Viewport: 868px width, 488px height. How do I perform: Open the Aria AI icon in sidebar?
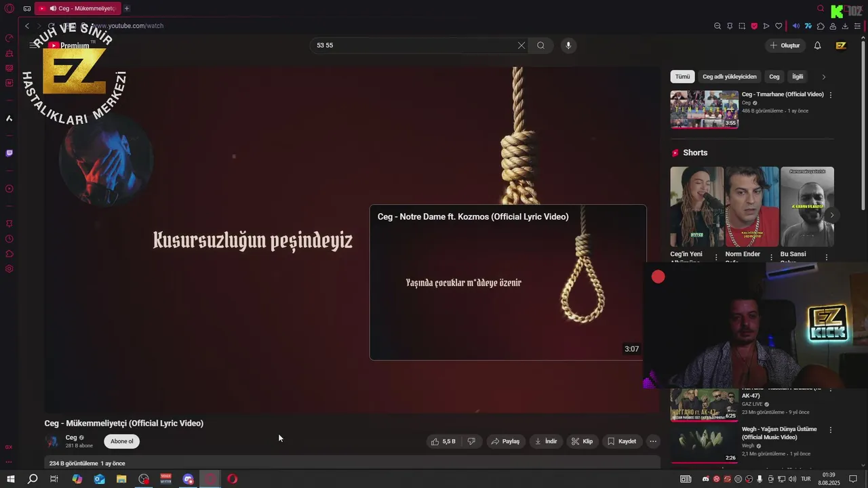[x=9, y=119]
